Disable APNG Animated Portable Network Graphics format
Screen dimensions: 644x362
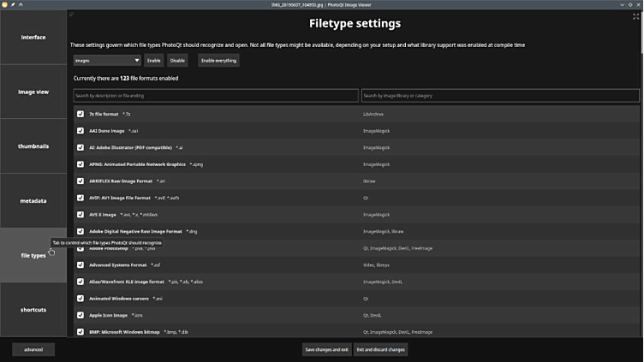click(80, 164)
